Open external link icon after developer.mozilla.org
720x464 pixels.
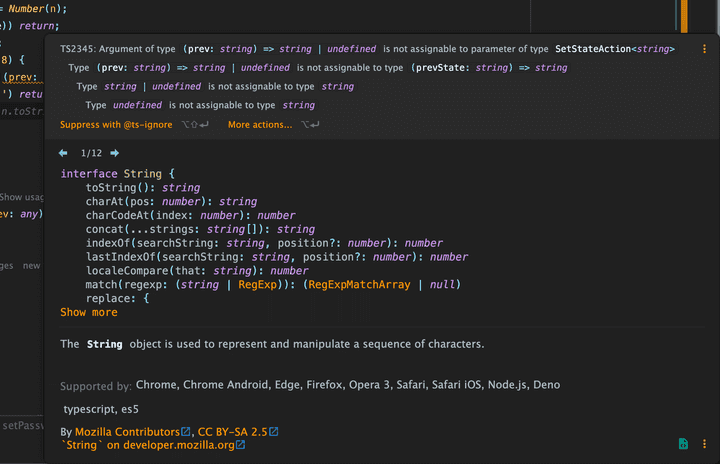[x=240, y=445]
